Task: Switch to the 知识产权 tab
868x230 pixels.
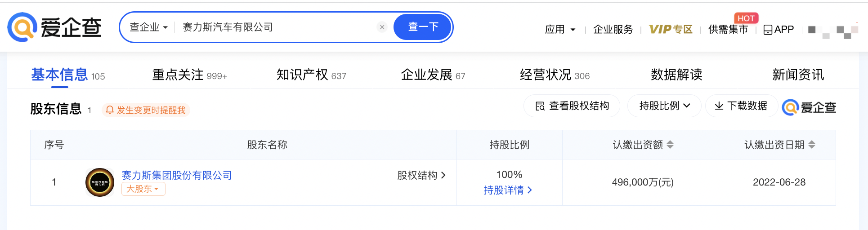Action: (311, 75)
